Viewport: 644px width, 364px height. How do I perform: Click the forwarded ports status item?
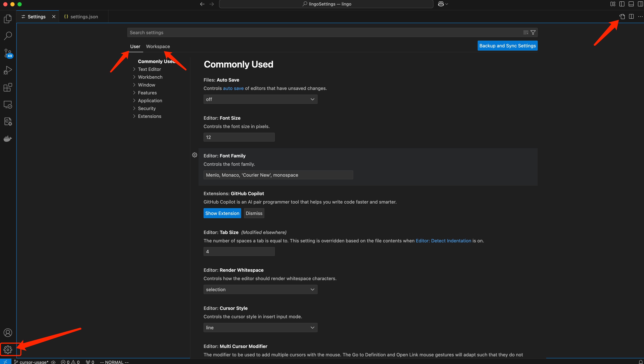(90, 362)
